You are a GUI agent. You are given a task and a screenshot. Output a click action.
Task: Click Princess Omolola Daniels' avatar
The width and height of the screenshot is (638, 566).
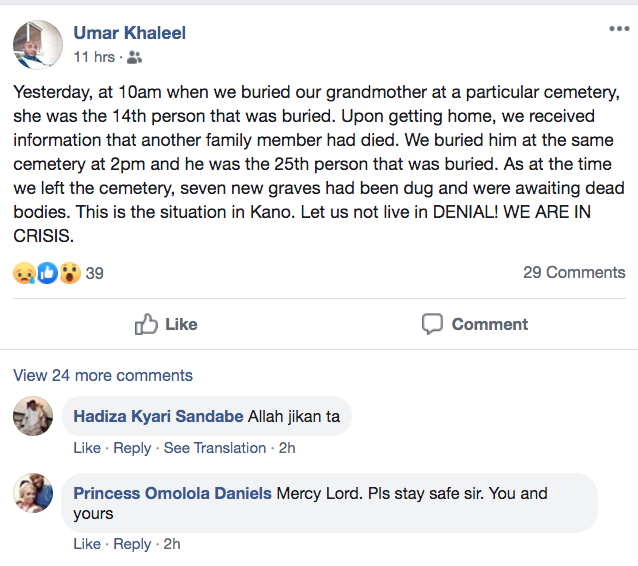point(33,493)
